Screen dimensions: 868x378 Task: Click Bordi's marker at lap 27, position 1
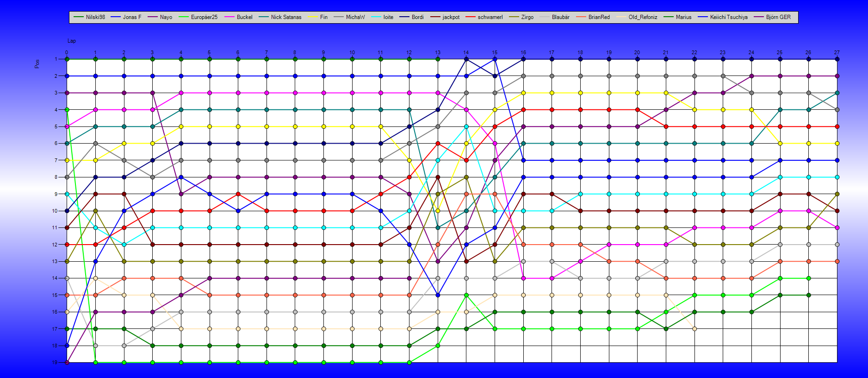point(837,59)
